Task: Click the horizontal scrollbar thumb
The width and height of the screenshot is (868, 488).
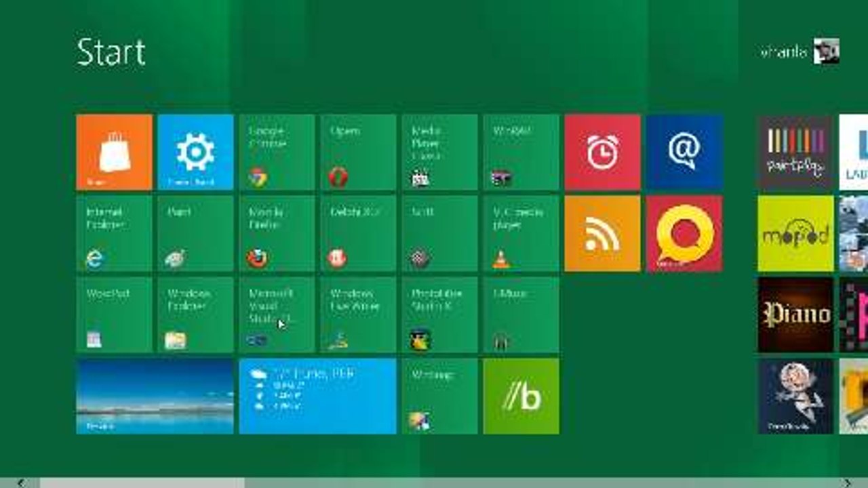Action: (x=142, y=483)
